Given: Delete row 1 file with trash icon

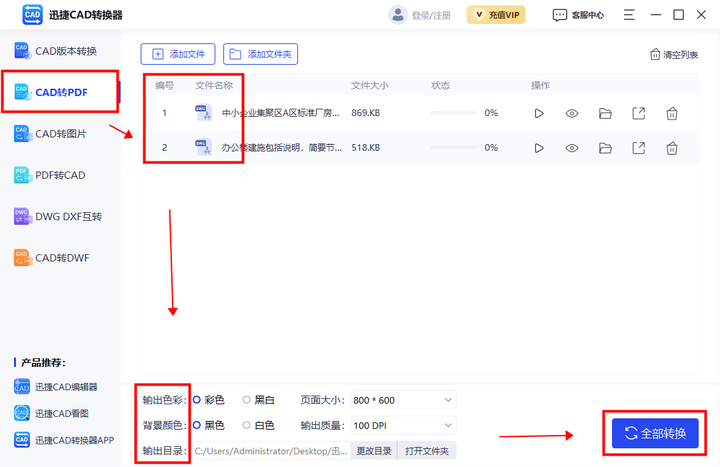Looking at the screenshot, I should point(672,113).
